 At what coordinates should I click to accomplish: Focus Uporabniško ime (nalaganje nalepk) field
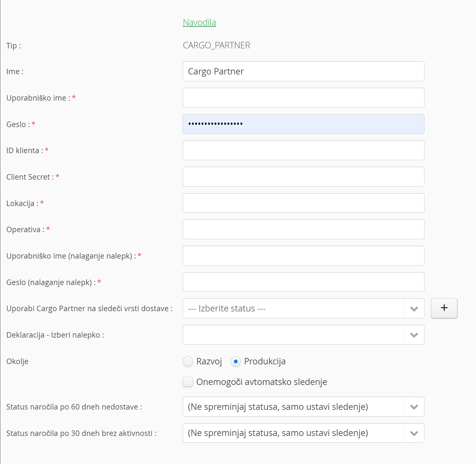tap(303, 256)
